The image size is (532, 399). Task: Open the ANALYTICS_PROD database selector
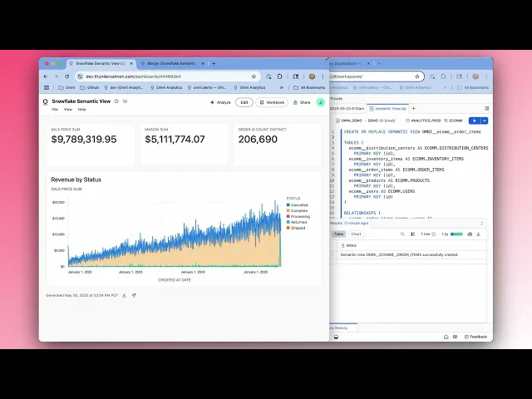(423, 121)
